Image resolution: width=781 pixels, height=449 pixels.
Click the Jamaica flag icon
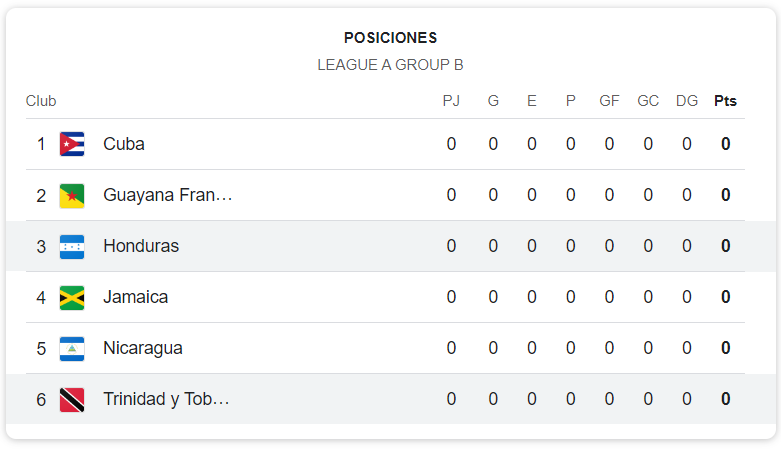(x=72, y=298)
